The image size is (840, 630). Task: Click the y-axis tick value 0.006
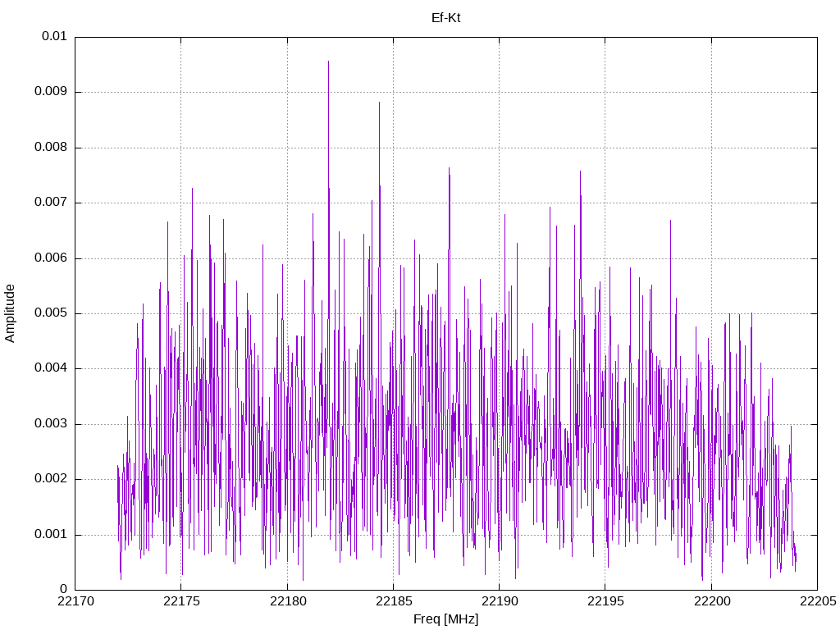51,258
